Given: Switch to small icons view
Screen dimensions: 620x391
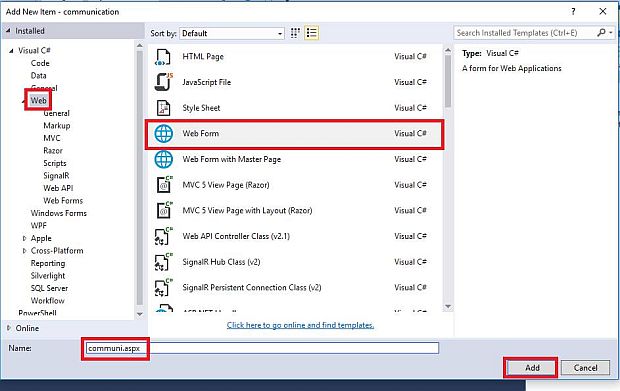Looking at the screenshot, I should click(295, 33).
